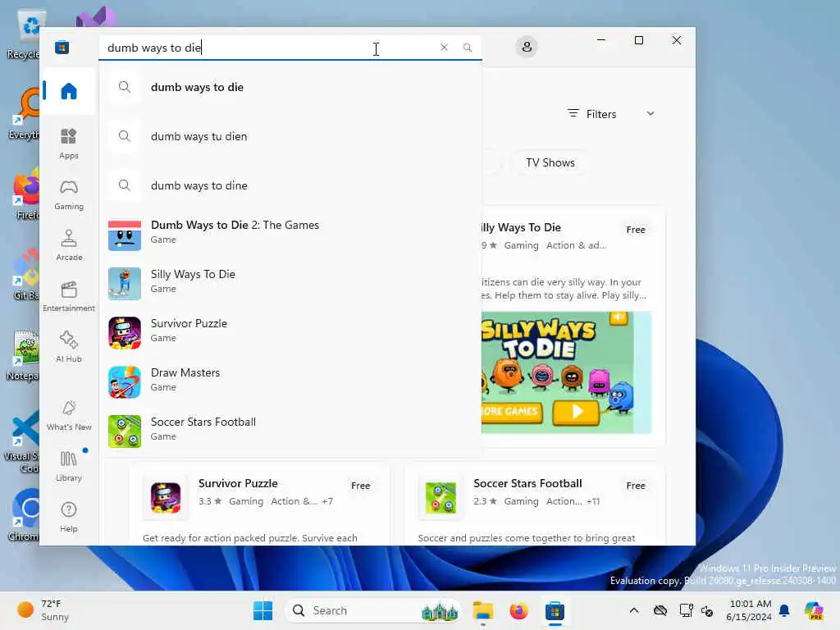Viewport: 840px width, 630px height.
Task: Click the Silly Ways To Die icon in the suggestions
Action: coord(125,284)
